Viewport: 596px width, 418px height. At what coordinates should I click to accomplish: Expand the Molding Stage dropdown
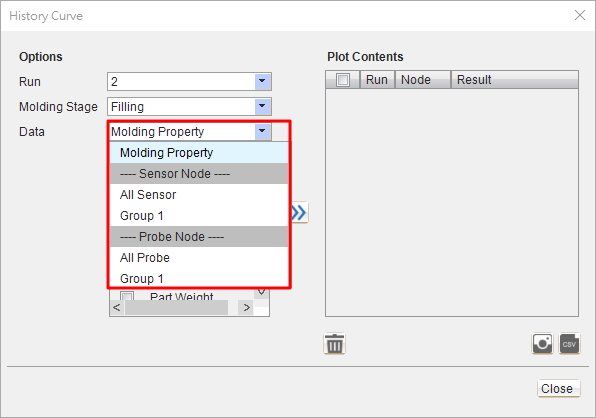[262, 106]
